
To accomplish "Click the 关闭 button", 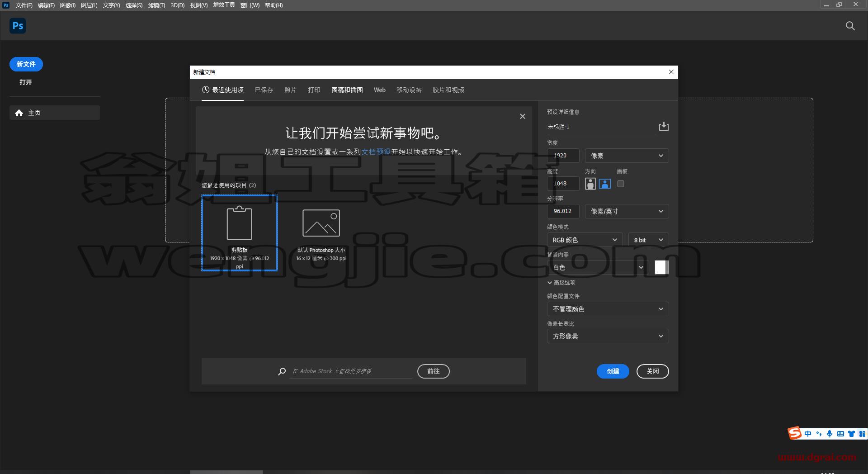I will (653, 371).
